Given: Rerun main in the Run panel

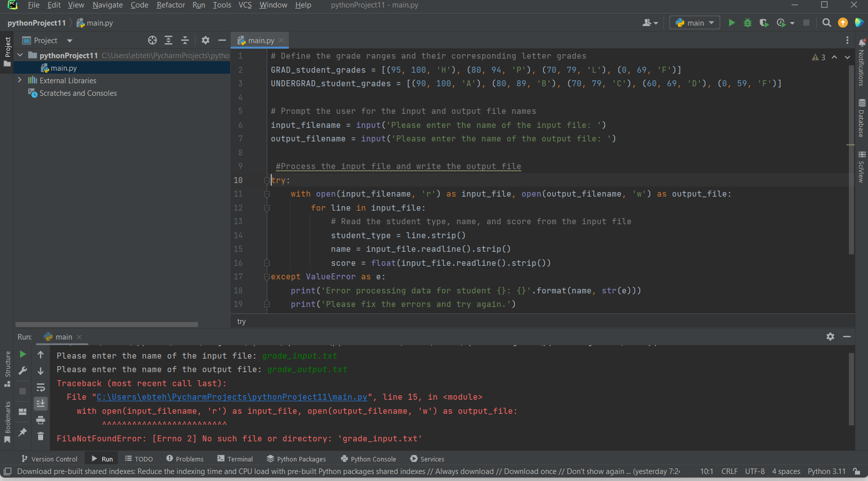Looking at the screenshot, I should (x=23, y=355).
